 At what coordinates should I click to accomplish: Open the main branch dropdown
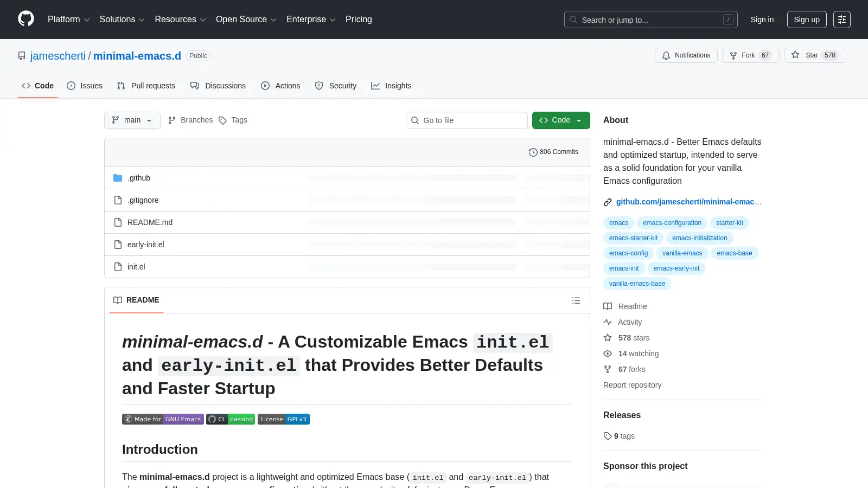tap(132, 120)
